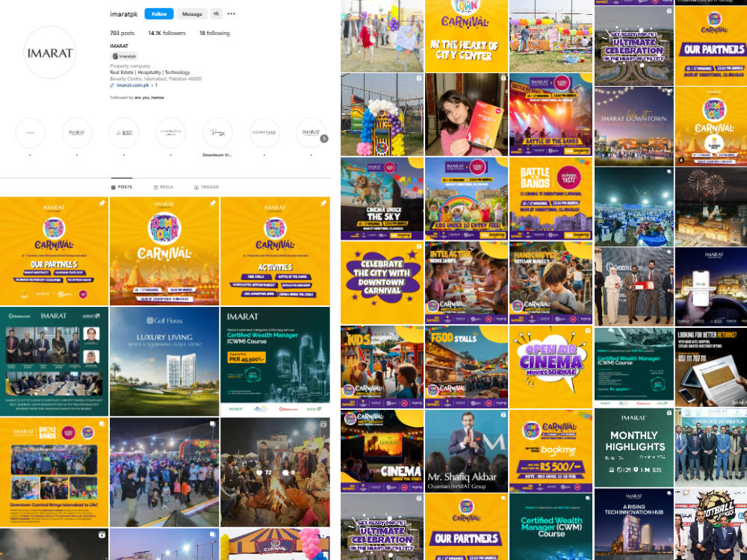The width and height of the screenshot is (747, 560).
Task: Open the A Rising Tech Innovation Hub post
Action: (634, 524)
